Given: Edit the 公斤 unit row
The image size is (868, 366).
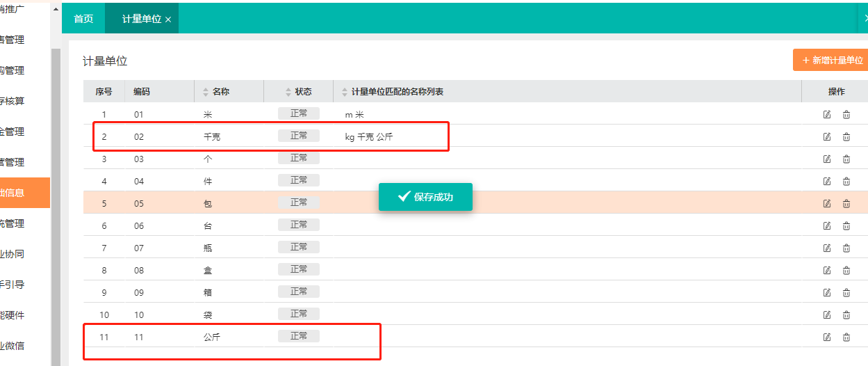Looking at the screenshot, I should pos(827,337).
